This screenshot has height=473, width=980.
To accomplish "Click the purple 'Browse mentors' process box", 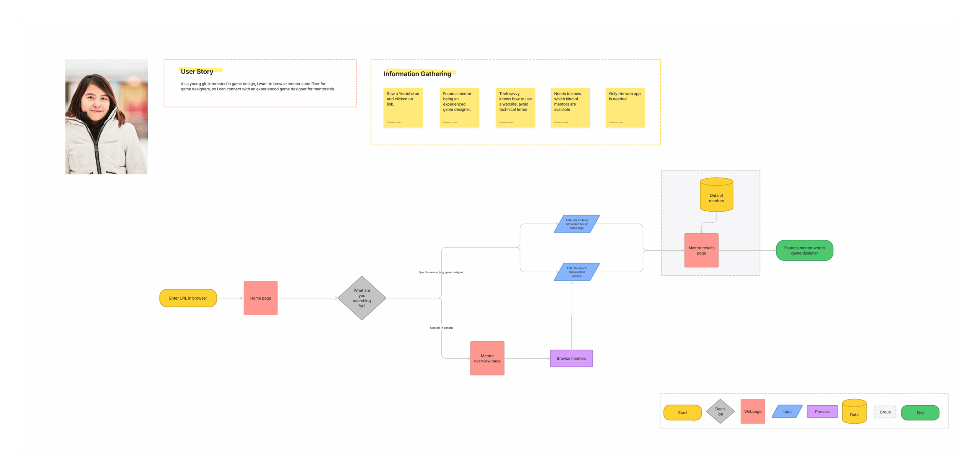I will tap(571, 358).
